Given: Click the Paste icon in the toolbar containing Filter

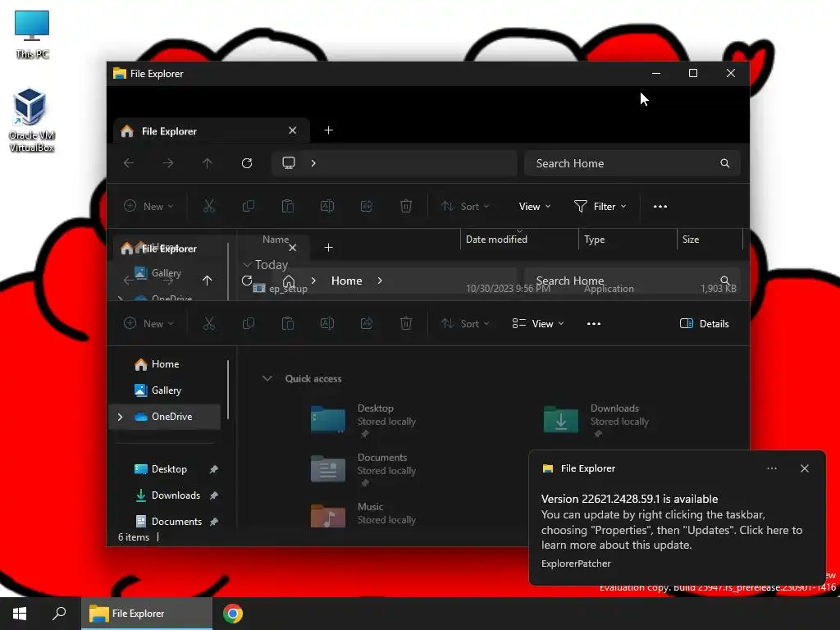Looking at the screenshot, I should tap(288, 206).
